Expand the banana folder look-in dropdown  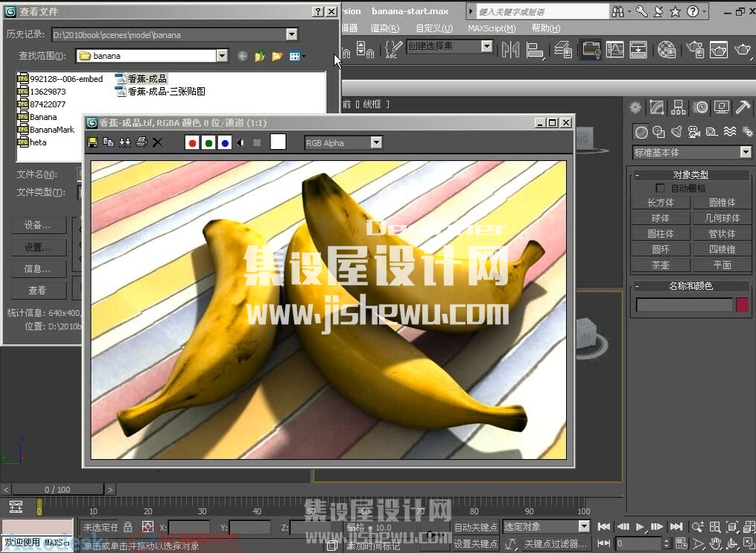coord(221,55)
